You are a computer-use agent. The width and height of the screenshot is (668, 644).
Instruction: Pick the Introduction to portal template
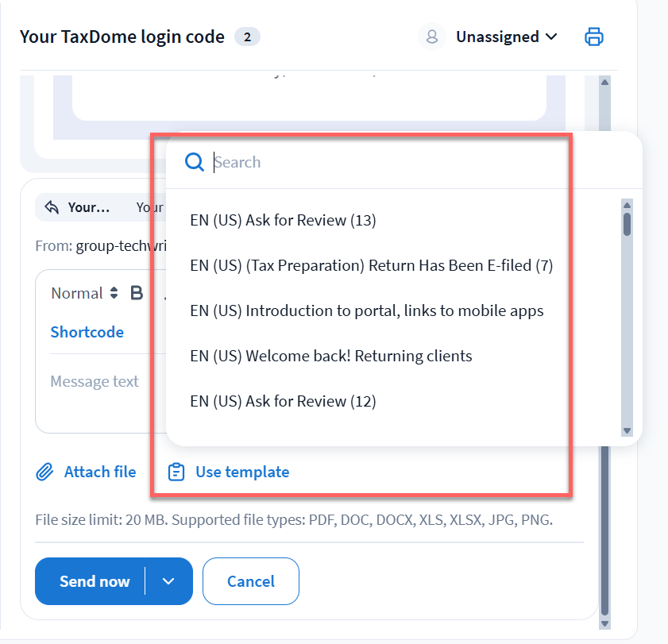(x=366, y=310)
